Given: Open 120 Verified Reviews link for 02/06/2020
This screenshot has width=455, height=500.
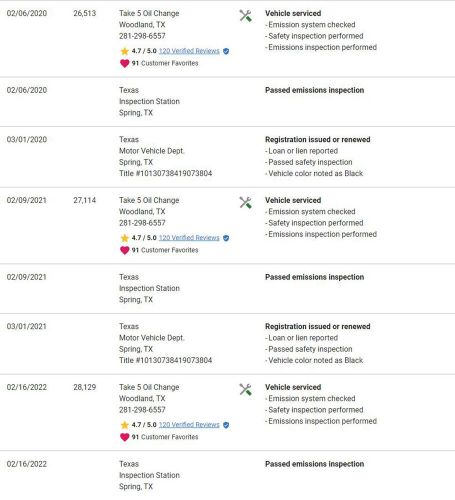Looking at the screenshot, I should tap(189, 51).
